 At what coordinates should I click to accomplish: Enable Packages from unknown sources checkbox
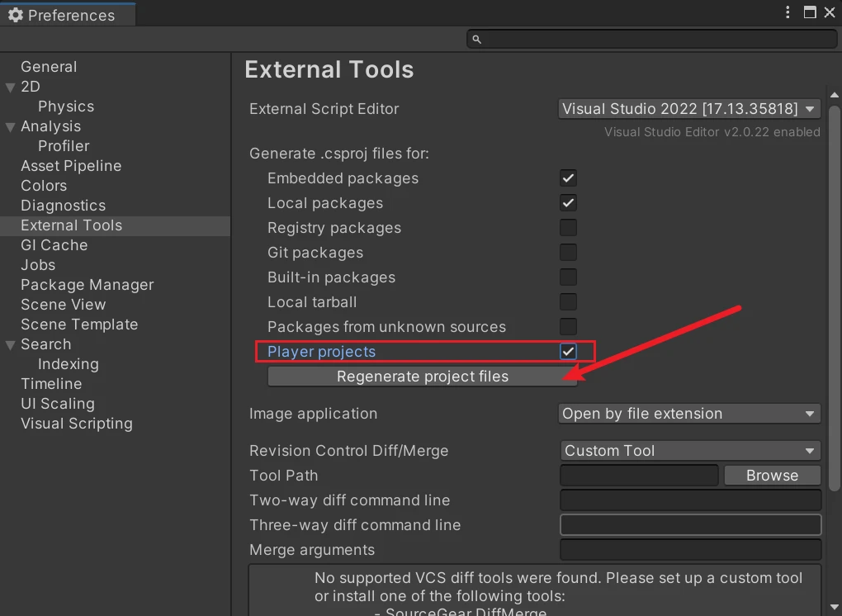point(568,326)
